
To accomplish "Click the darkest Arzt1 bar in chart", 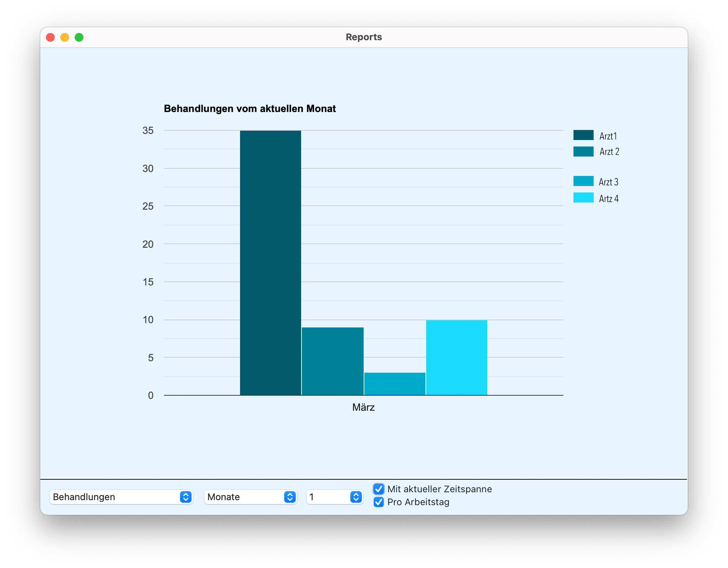I will [x=270, y=263].
